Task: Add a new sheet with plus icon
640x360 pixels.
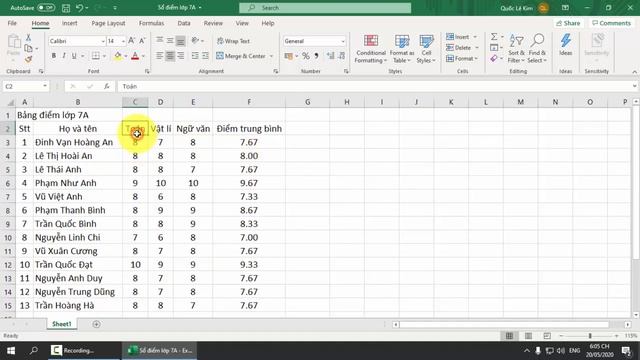Action: click(x=96, y=324)
